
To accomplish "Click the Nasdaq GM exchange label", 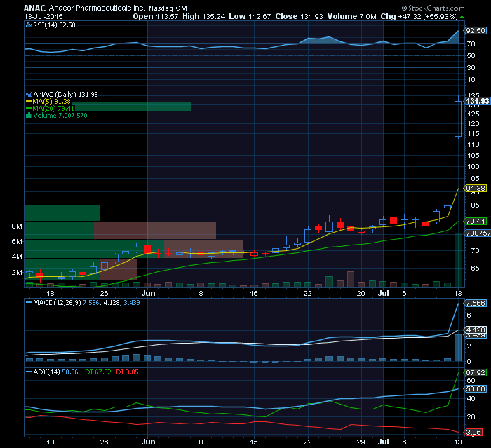I will click(x=168, y=8).
